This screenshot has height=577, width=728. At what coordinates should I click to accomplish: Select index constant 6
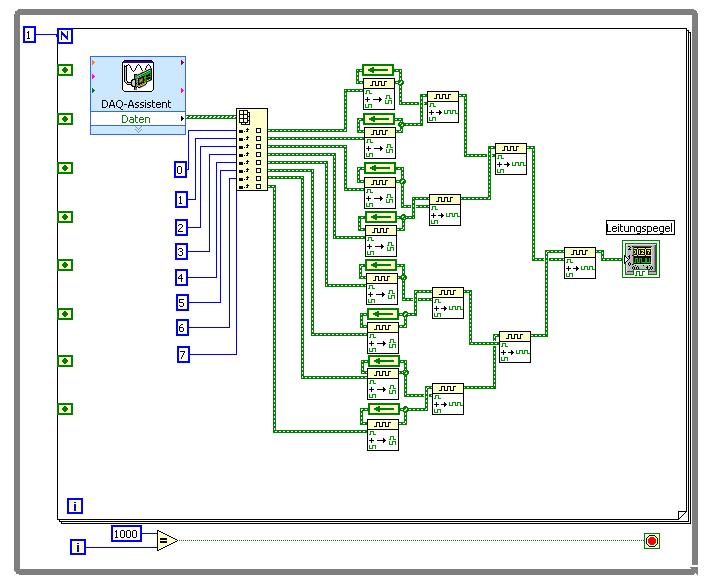pos(182,328)
